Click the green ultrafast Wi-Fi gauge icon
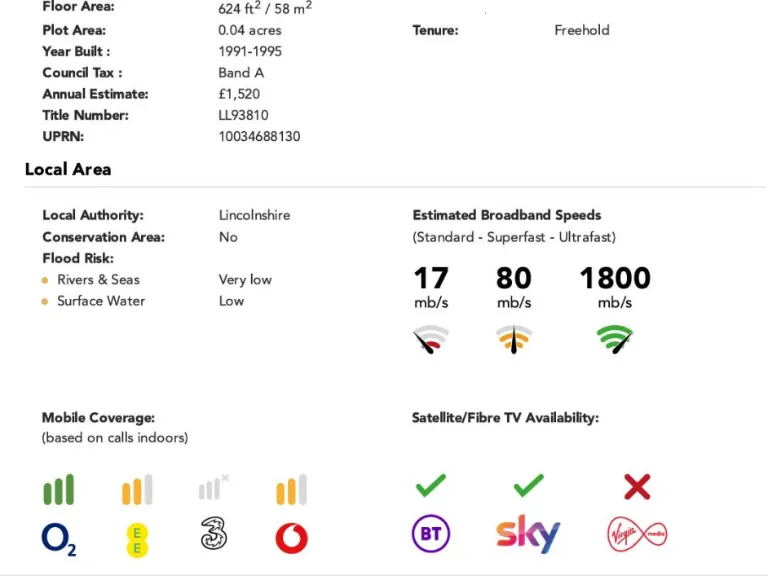Viewport: 768px width, 576px height. pos(615,339)
